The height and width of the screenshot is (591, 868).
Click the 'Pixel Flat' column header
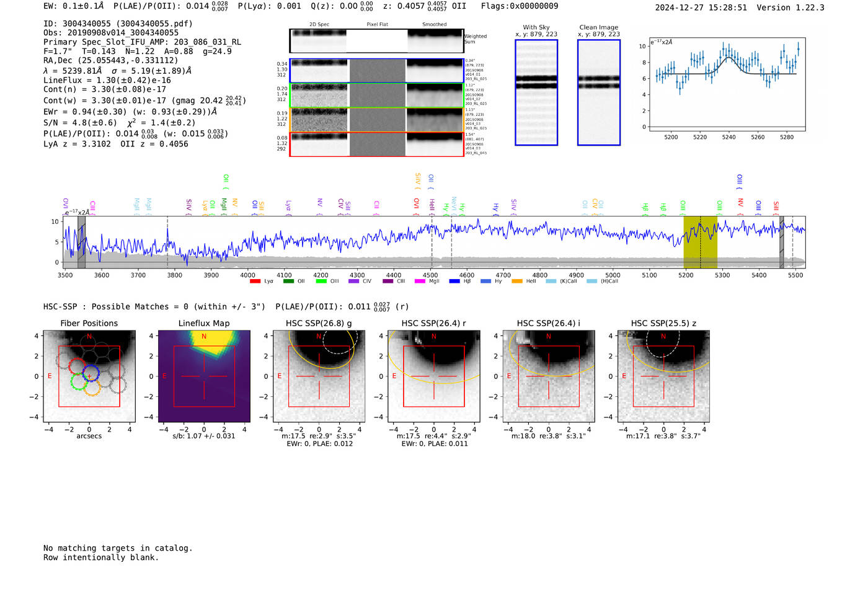click(x=377, y=24)
